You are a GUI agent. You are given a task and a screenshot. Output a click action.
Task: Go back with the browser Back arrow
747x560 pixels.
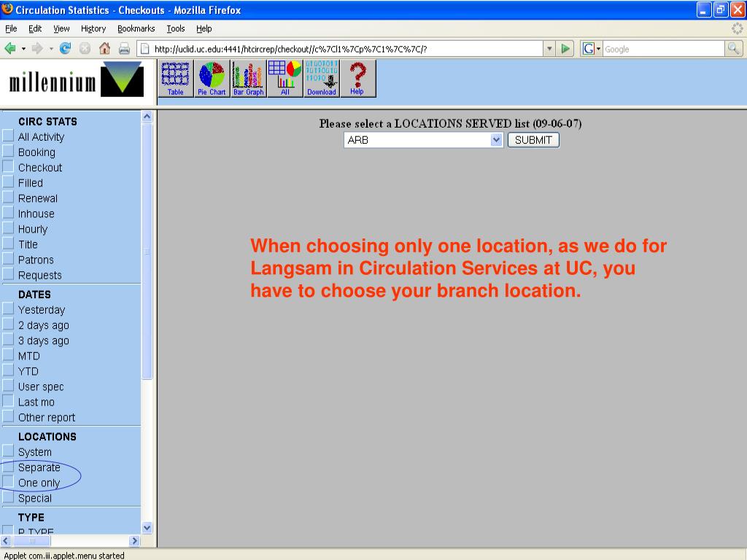coord(10,48)
